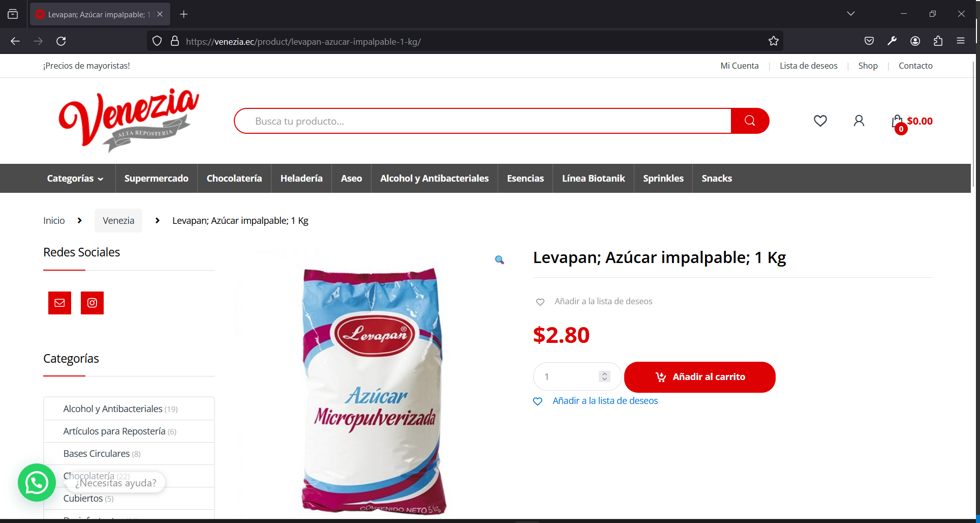Click the gray heart beside Añadir a la lista
Viewport: 980px width, 523px height.
[x=540, y=302]
